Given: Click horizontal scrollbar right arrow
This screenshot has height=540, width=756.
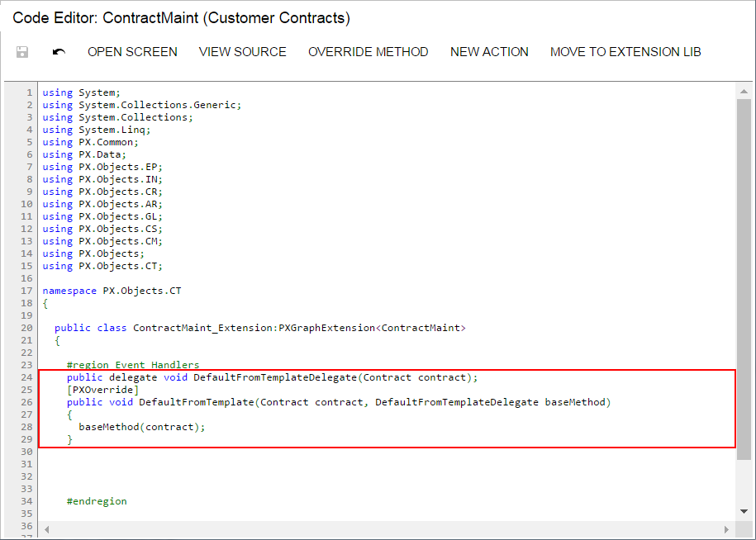Looking at the screenshot, I should point(728,528).
